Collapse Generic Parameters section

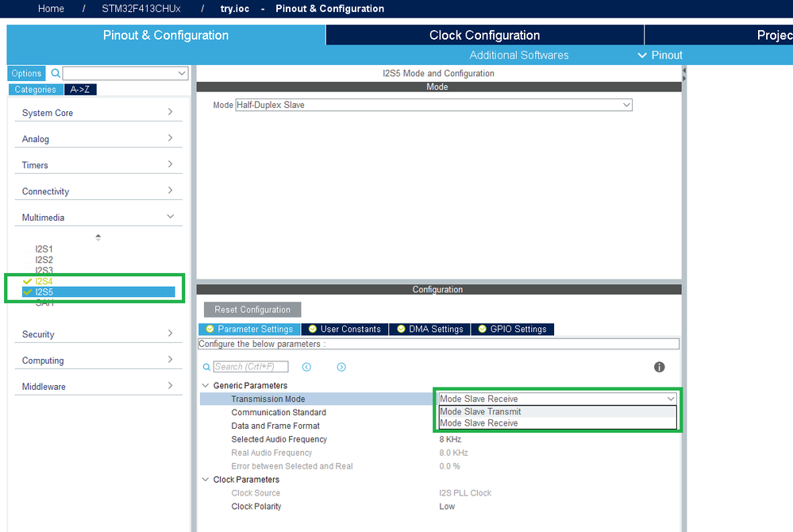206,385
